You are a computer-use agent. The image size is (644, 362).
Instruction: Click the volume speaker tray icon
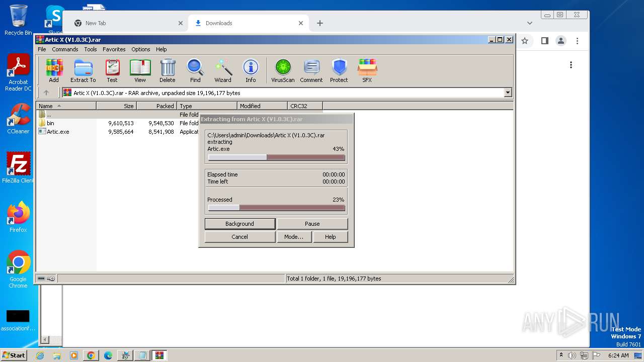[572, 355]
